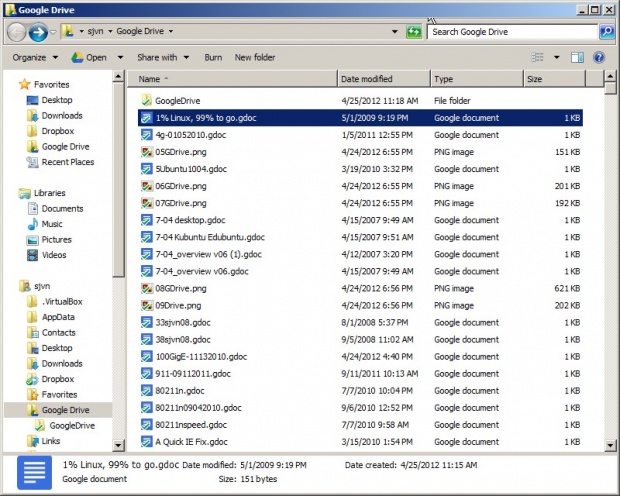
Task: Click the search magnifier icon
Action: (x=607, y=32)
